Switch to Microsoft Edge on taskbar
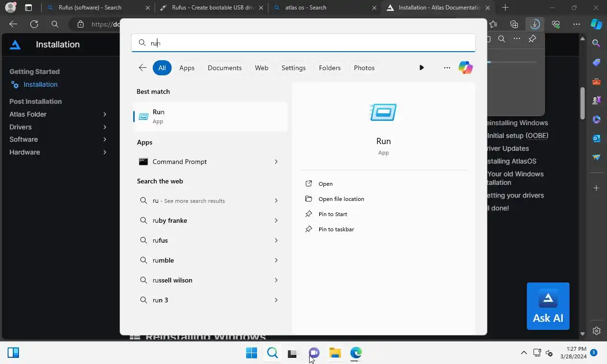 point(356,353)
